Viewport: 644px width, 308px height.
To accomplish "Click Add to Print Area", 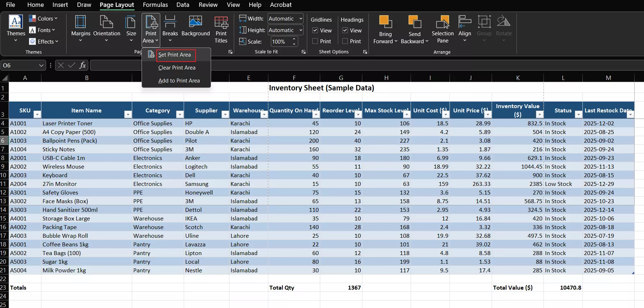I will click(x=179, y=81).
